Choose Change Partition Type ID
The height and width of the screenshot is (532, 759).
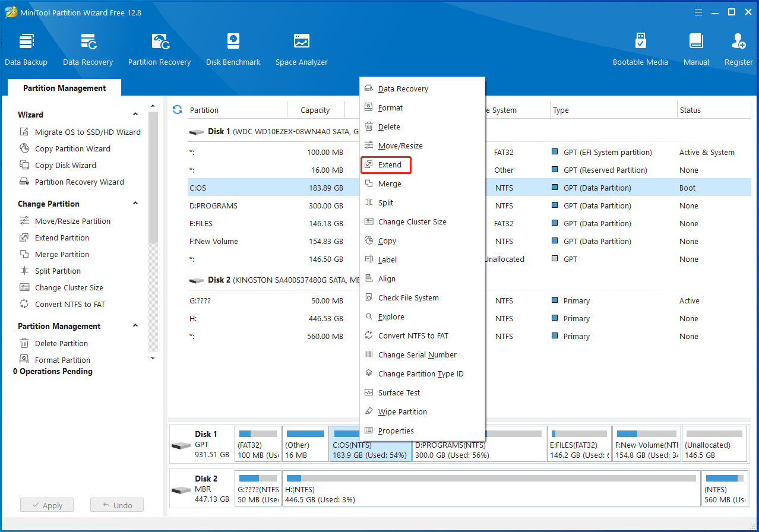(x=422, y=373)
